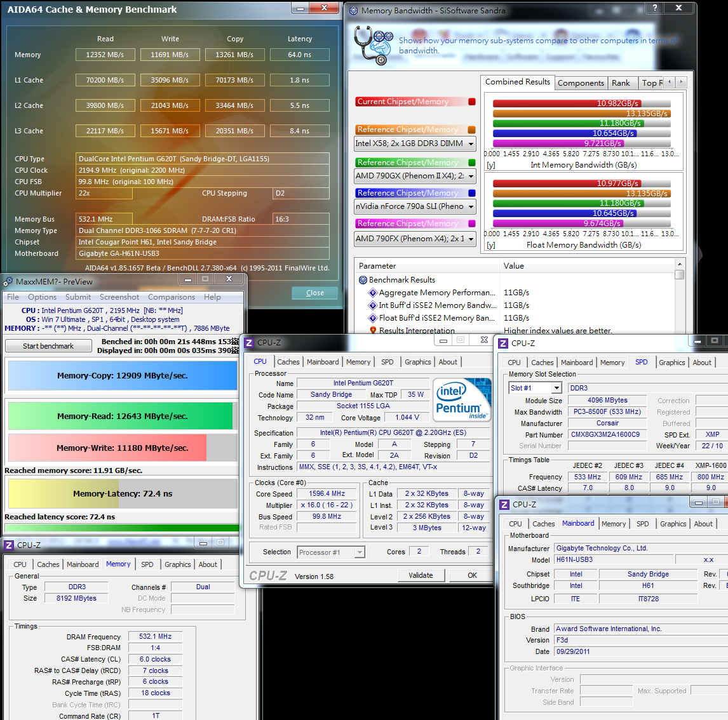Open SPD tab in CPU-Z Memory window
This screenshot has width=728, height=720.
point(147,564)
